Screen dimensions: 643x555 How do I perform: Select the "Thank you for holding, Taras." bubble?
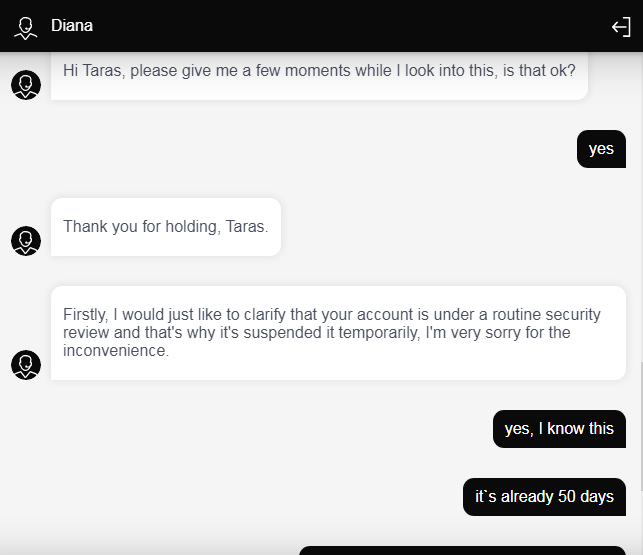click(x=166, y=227)
